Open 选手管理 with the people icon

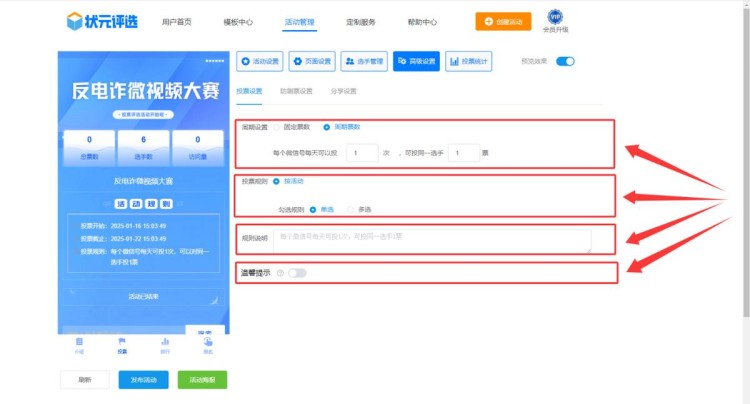tap(364, 62)
